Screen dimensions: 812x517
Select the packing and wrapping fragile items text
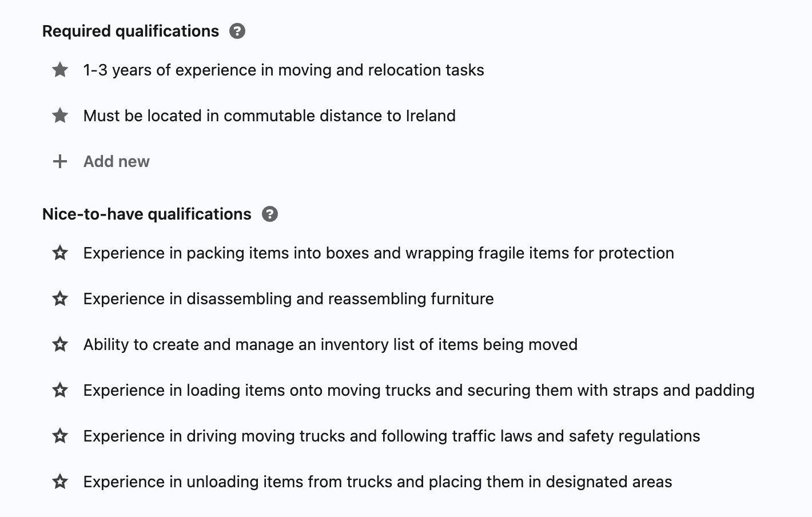379,253
